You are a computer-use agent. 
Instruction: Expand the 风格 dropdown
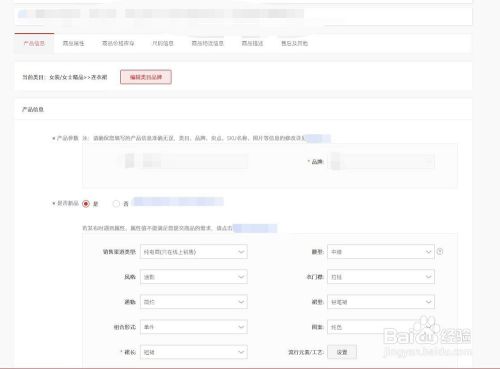[x=194, y=277]
